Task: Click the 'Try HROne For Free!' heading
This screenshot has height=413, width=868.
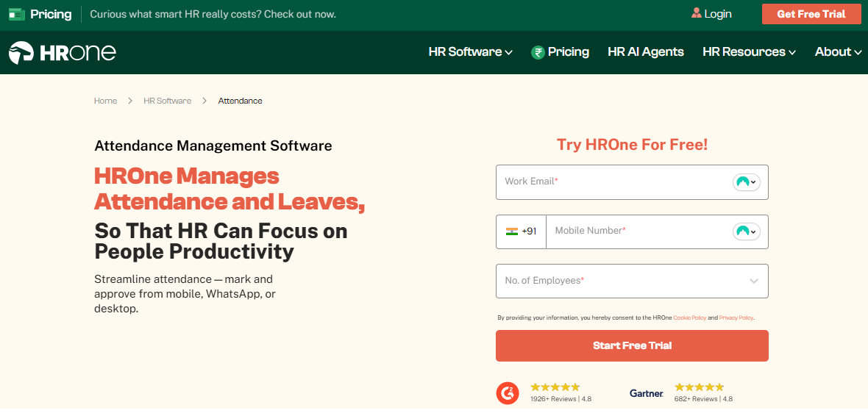Action: pos(632,145)
